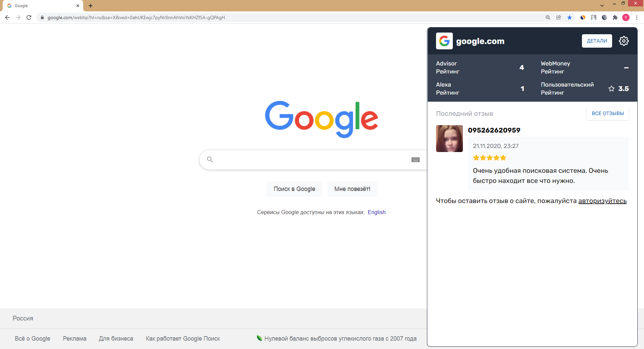Click Advisor Рейтинг label
The height and width of the screenshot is (349, 644).
point(448,67)
